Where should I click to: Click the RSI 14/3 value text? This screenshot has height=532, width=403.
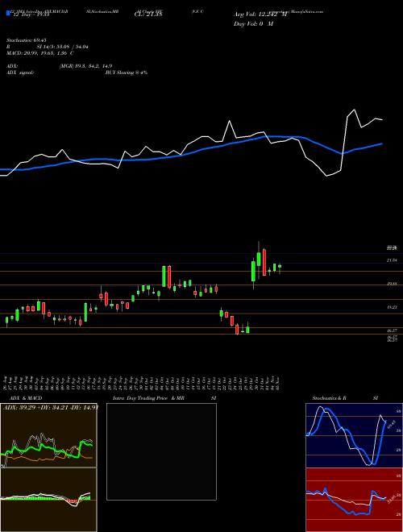tap(62, 47)
